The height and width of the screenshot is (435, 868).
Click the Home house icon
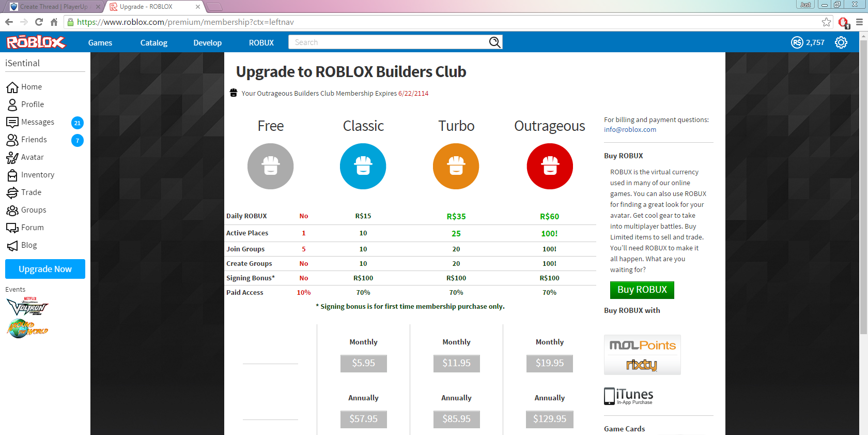tap(12, 87)
